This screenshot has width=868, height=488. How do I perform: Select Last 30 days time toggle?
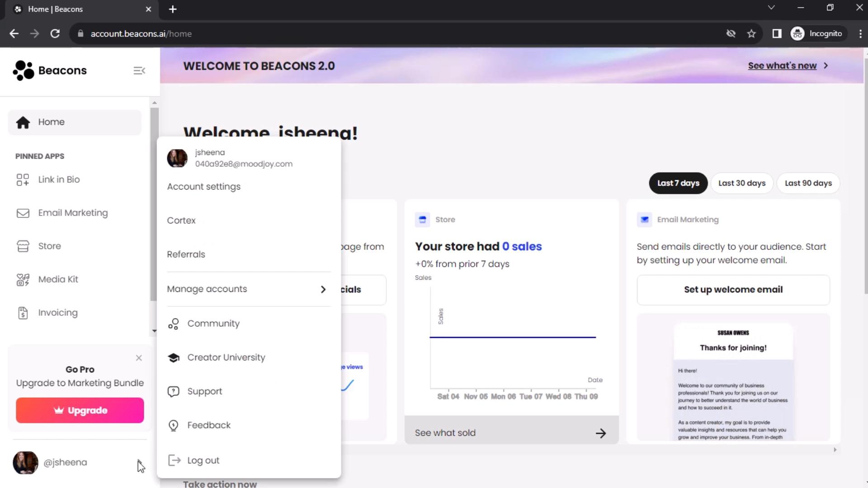[x=741, y=183]
